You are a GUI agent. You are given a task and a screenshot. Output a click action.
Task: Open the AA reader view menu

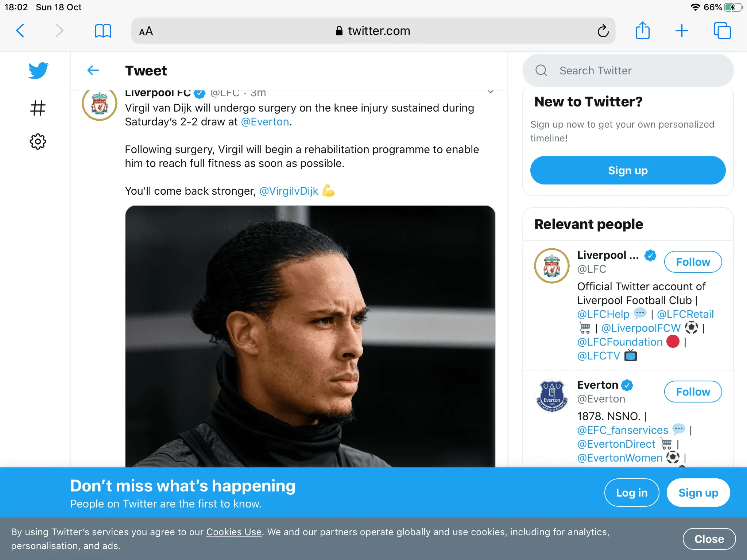(146, 31)
